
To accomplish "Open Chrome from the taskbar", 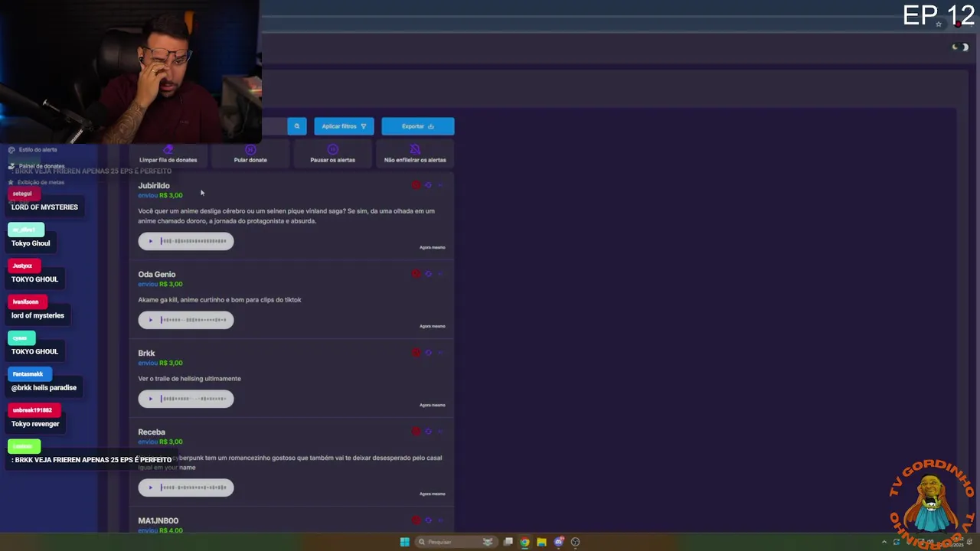I will coord(524,542).
